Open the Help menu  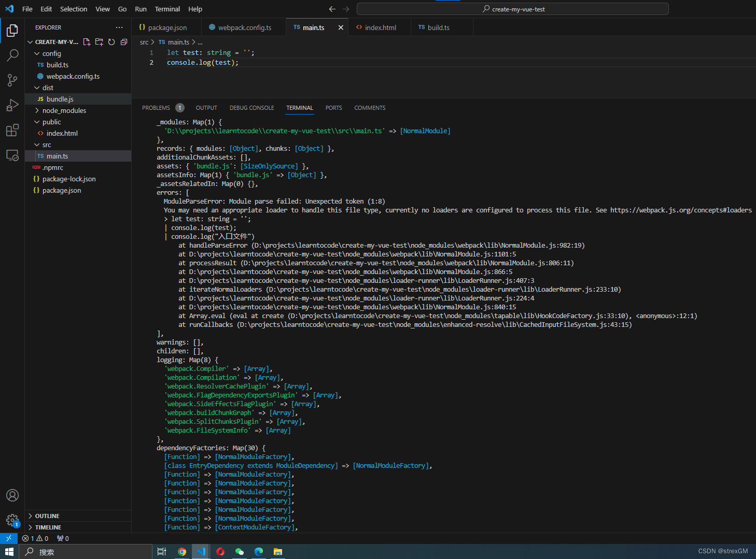(x=195, y=9)
